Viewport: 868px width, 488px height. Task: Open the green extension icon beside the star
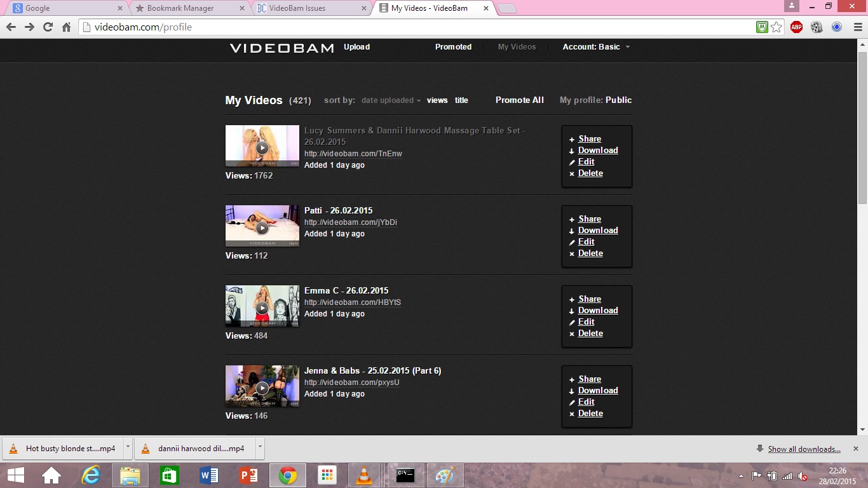pyautogui.click(x=762, y=27)
